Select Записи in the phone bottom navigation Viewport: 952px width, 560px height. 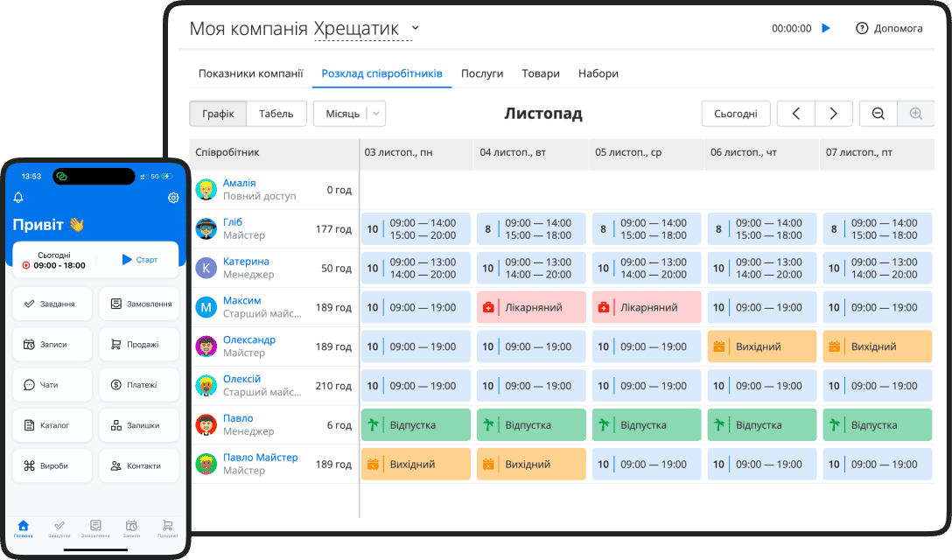click(x=130, y=528)
